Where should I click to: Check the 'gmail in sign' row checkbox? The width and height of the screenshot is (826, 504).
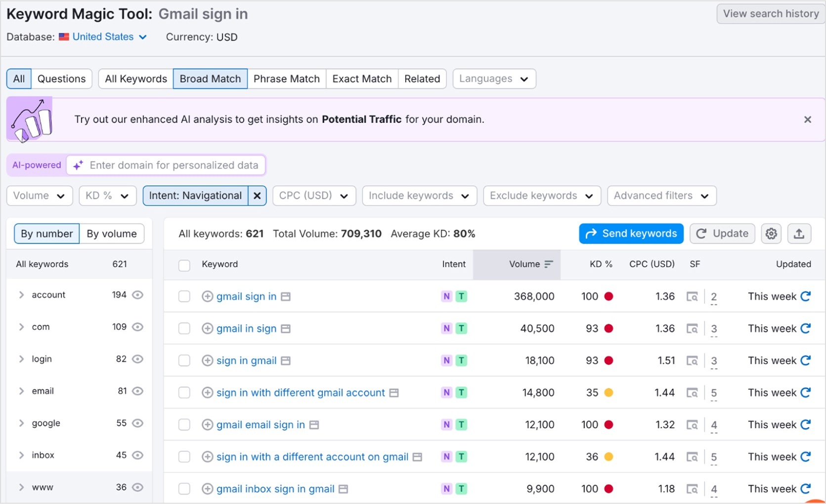(x=184, y=329)
